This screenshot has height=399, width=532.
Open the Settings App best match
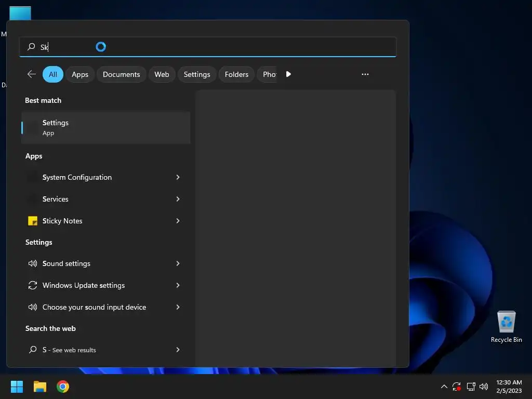click(106, 128)
